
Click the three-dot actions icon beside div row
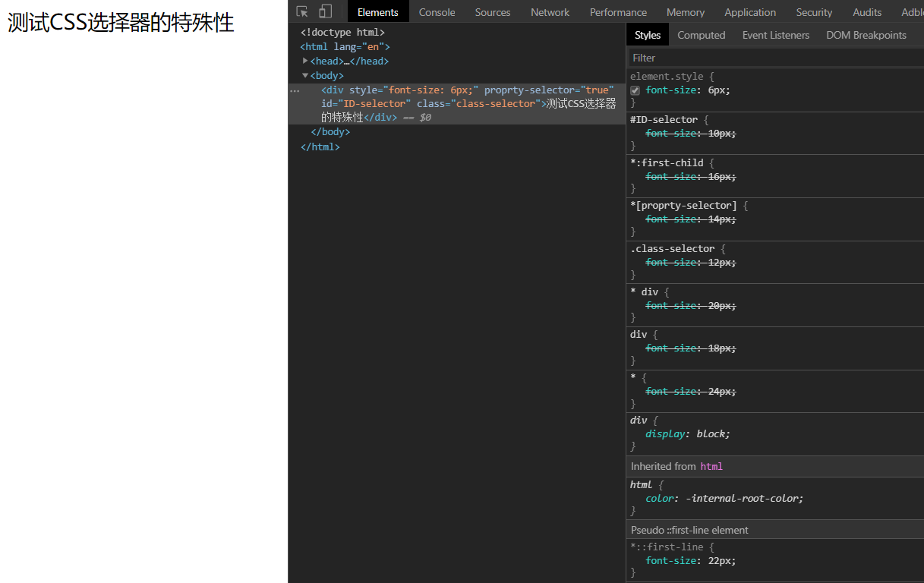pos(295,90)
